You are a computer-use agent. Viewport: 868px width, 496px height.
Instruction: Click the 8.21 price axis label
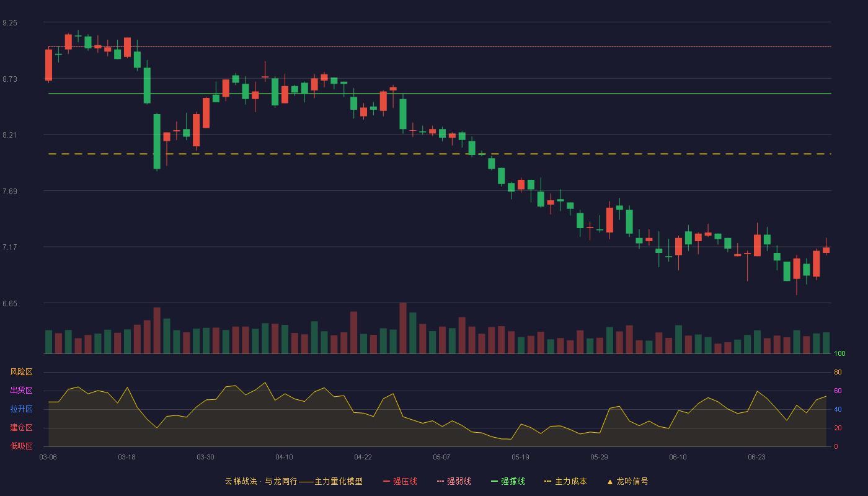point(10,135)
